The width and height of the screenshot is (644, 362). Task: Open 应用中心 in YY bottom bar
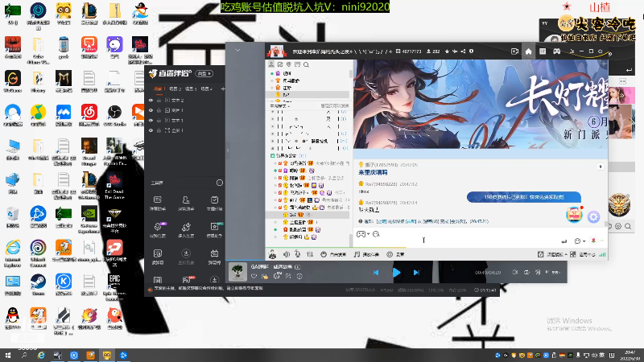[583, 254]
